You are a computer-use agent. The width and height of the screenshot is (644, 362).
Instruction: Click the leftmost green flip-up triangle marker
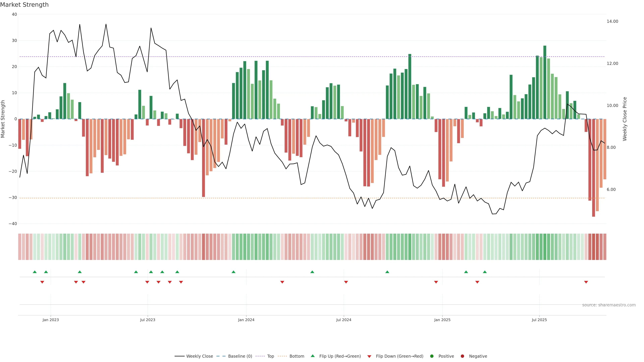tap(35, 272)
